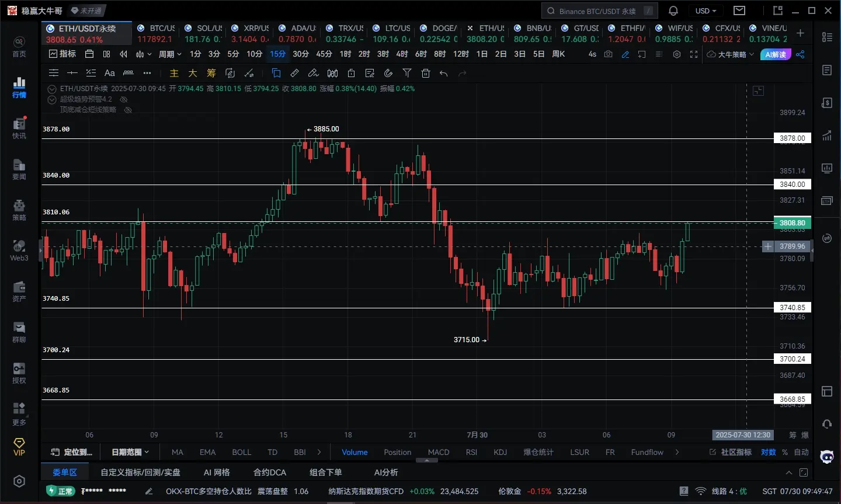Open the settings hexagon icon at sidebar bottom
This screenshot has width=841, height=504.
click(19, 481)
